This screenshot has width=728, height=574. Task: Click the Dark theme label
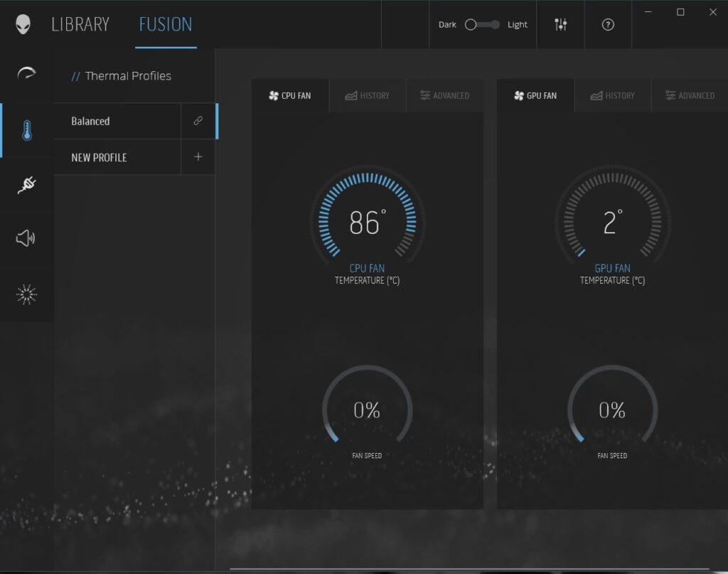click(447, 25)
